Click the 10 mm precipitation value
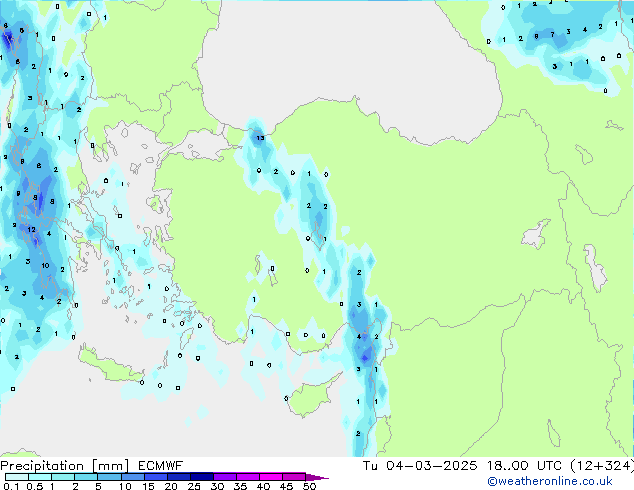The image size is (634, 490). tap(45, 265)
